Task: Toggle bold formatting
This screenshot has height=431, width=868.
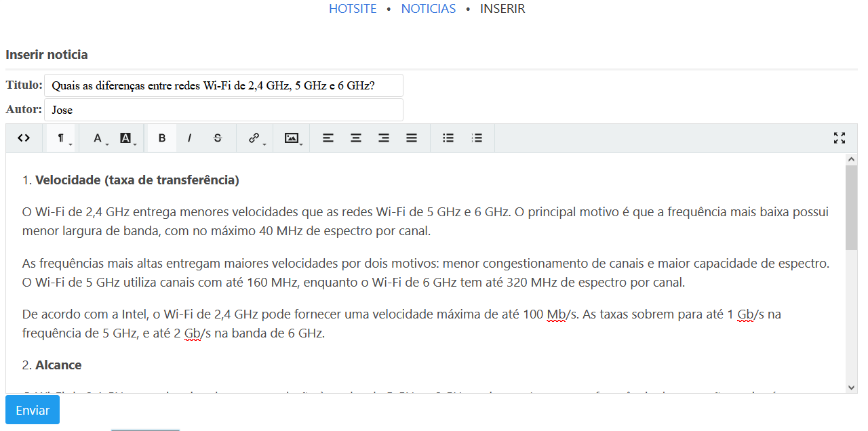Action: [x=162, y=138]
